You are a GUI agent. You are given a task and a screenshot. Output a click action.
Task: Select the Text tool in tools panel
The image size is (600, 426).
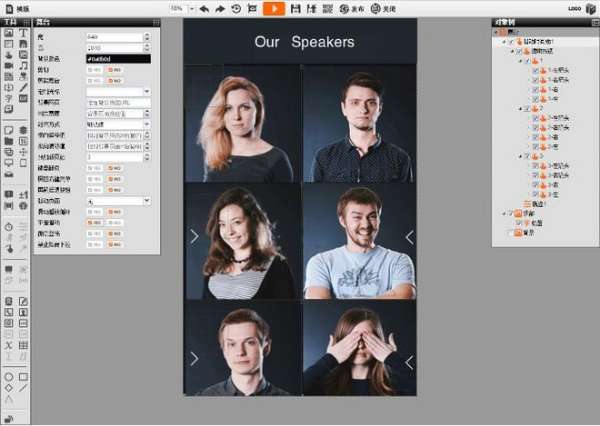click(x=23, y=33)
